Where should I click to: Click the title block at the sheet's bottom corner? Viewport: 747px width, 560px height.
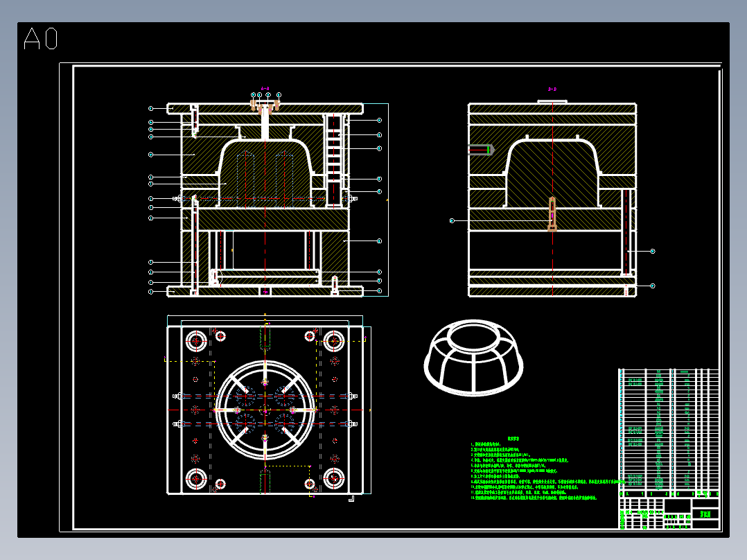[x=669, y=514]
